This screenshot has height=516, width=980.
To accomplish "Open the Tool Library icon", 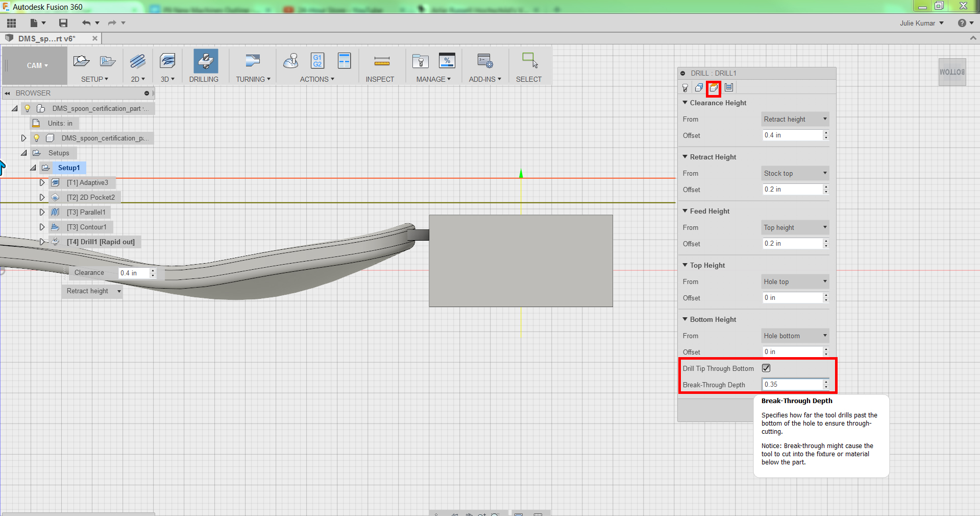I will click(421, 61).
